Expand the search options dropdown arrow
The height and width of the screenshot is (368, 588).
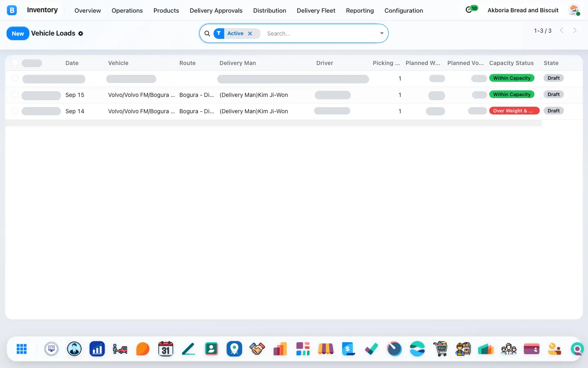382,34
